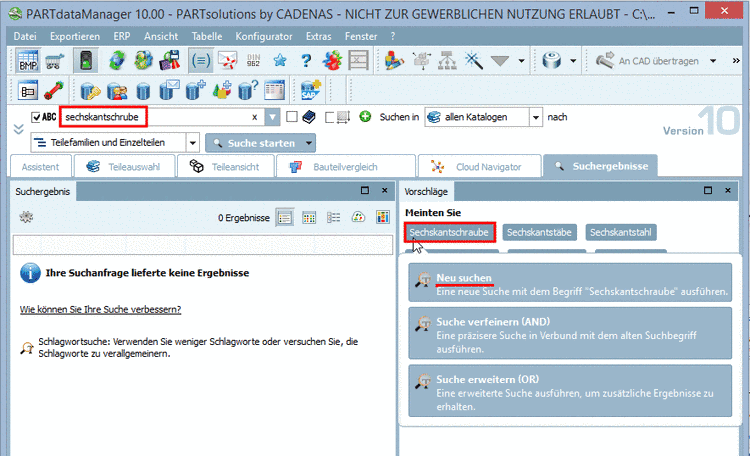The height and width of the screenshot is (456, 750).
Task: Click the colorful blocks assembly icon
Action: click(394, 61)
